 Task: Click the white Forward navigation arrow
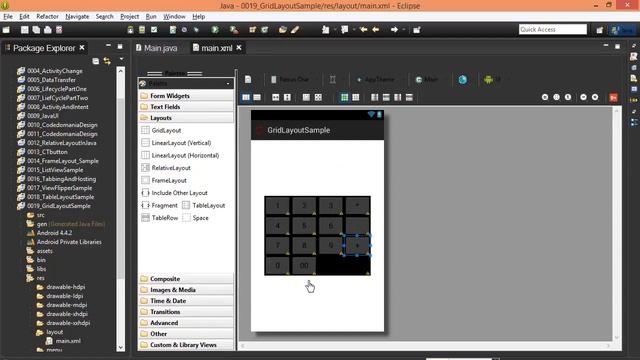pos(394,30)
